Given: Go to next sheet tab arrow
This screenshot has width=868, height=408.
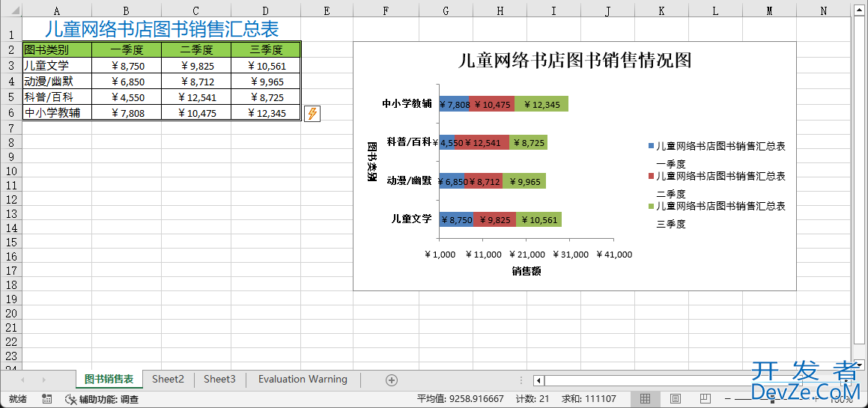Looking at the screenshot, I should (x=43, y=380).
